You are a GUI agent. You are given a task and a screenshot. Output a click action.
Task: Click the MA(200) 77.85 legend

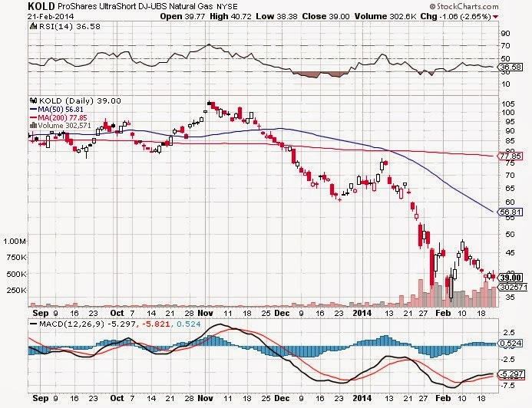[x=62, y=117]
